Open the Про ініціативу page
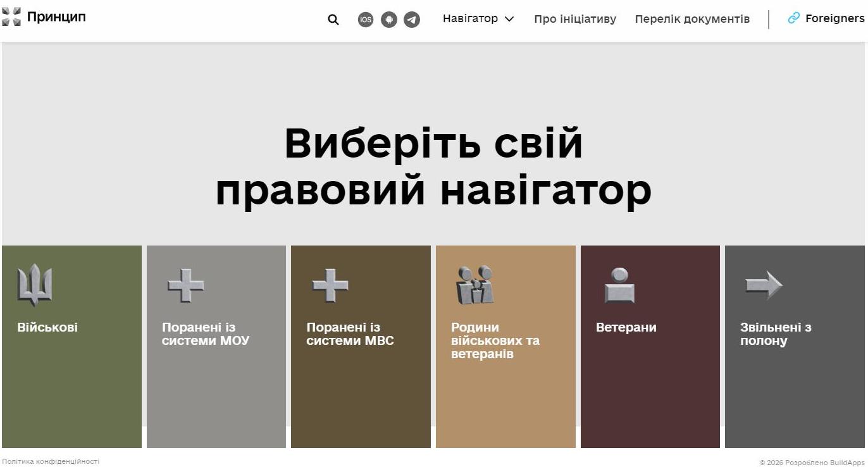Screen dimensions: 868x467 (x=574, y=19)
